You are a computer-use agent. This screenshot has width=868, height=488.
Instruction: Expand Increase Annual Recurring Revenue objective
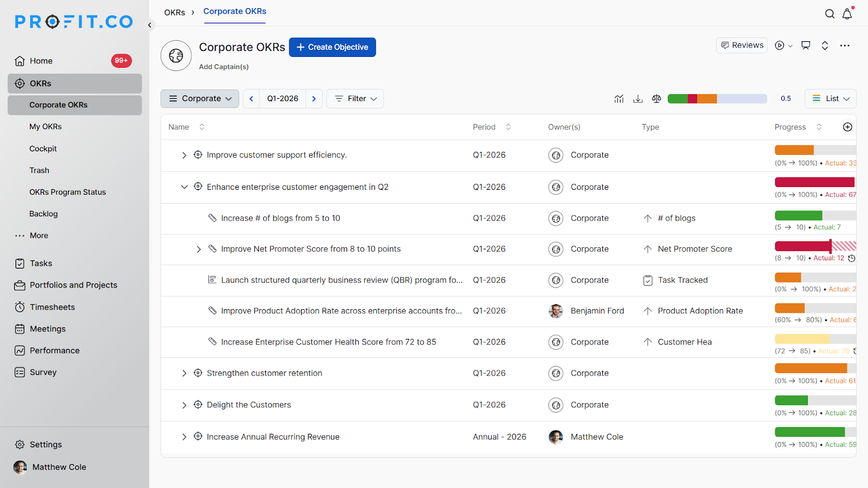point(184,437)
